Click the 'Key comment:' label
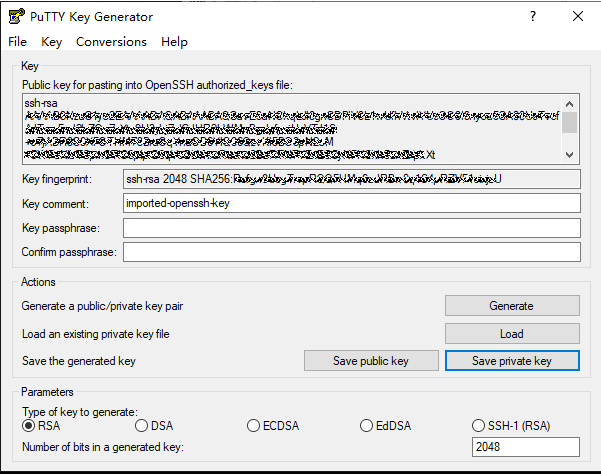This screenshot has width=601, height=474. 55,204
